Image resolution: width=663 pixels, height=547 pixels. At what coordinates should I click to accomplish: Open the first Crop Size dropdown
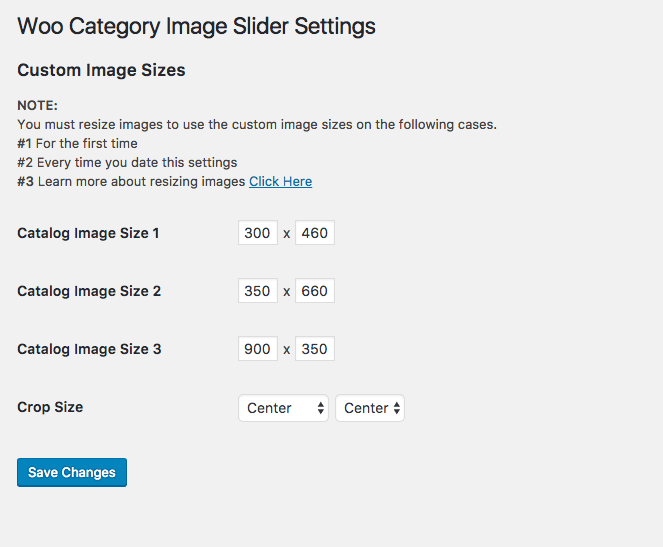tap(283, 408)
